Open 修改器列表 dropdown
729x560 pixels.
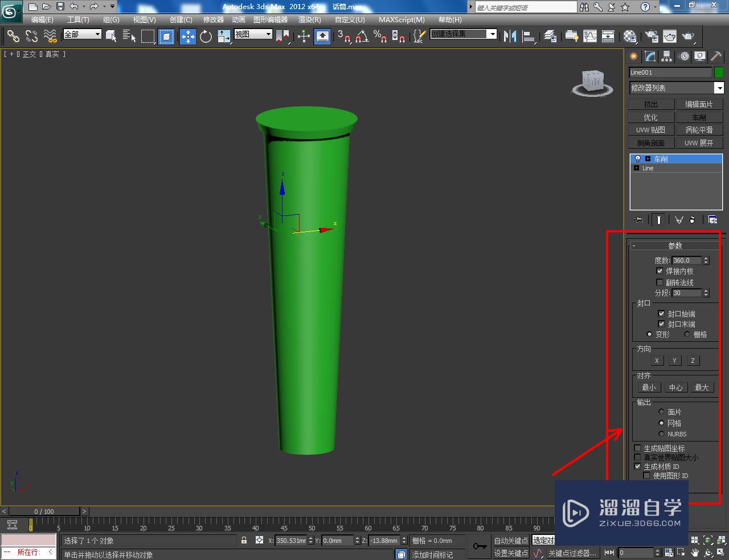(676, 88)
